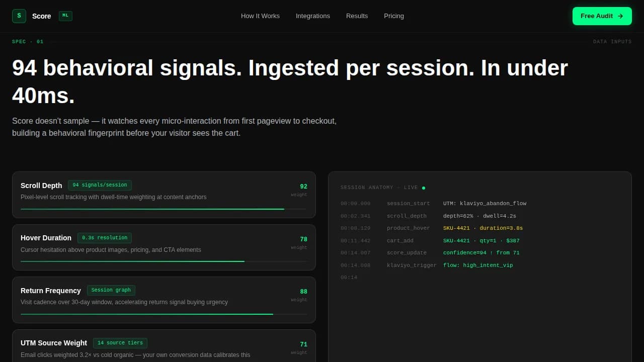Screen dimensions: 644x362
Task: Click the green LIVE status dot
Action: 423,187
